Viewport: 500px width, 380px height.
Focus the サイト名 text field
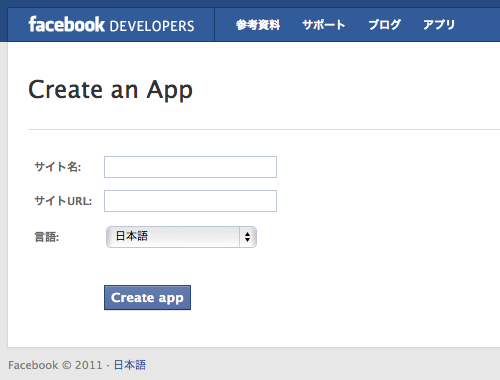click(190, 167)
